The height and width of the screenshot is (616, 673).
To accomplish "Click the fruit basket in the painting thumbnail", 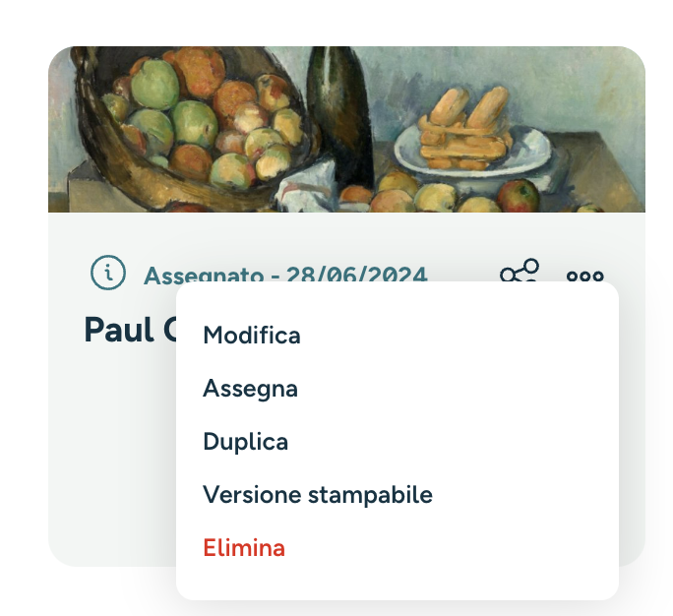I will [x=193, y=129].
